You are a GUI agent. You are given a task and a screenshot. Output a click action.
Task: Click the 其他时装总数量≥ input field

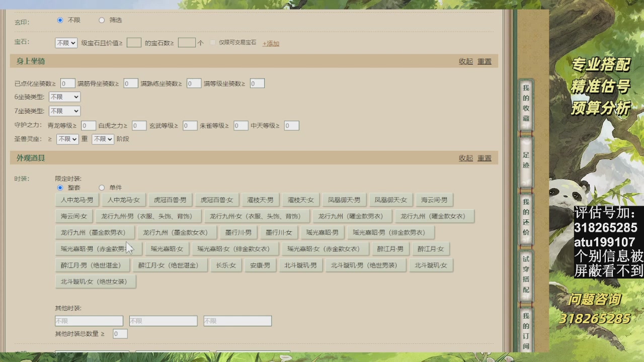(120, 334)
